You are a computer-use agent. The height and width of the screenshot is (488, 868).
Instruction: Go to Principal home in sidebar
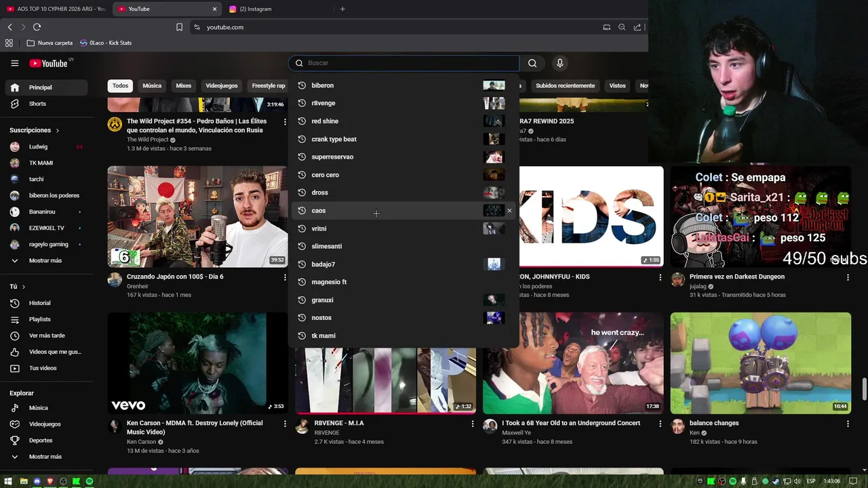pyautogui.click(x=46, y=87)
